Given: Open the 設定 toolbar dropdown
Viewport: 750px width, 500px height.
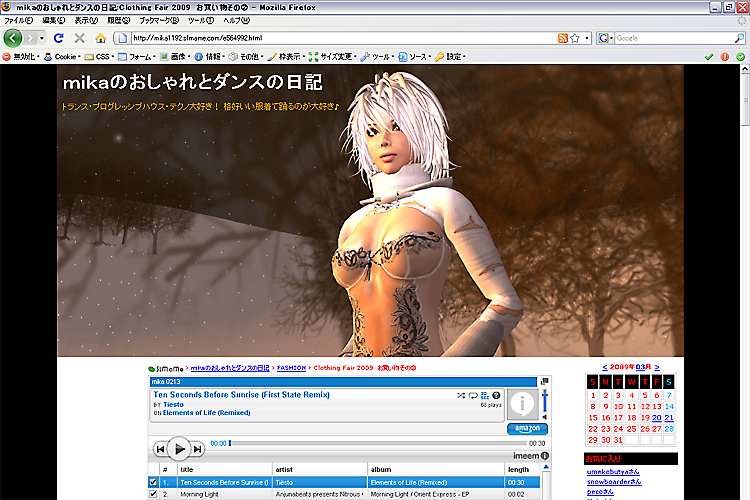Looking at the screenshot, I should pyautogui.click(x=450, y=56).
